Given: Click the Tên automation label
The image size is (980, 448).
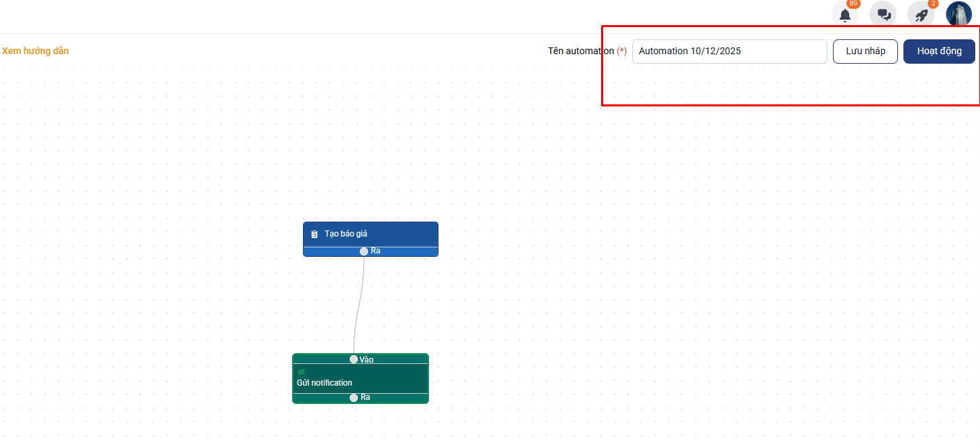Looking at the screenshot, I should (x=581, y=52).
